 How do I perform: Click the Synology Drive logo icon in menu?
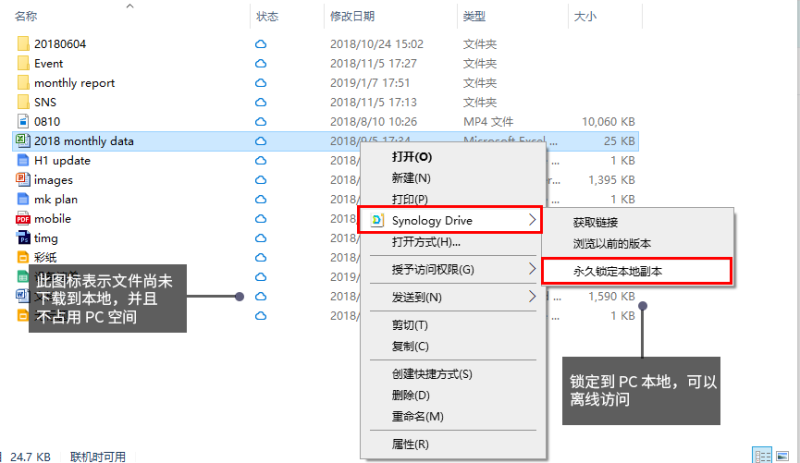click(377, 220)
